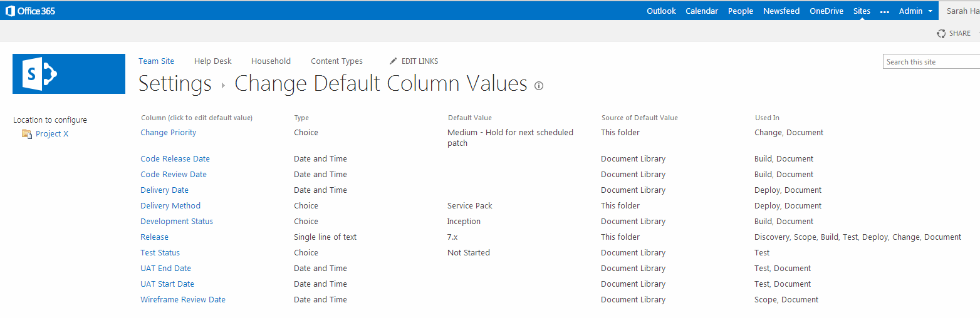The image size is (980, 318).
Task: Click the Search this site box
Action: coord(930,62)
